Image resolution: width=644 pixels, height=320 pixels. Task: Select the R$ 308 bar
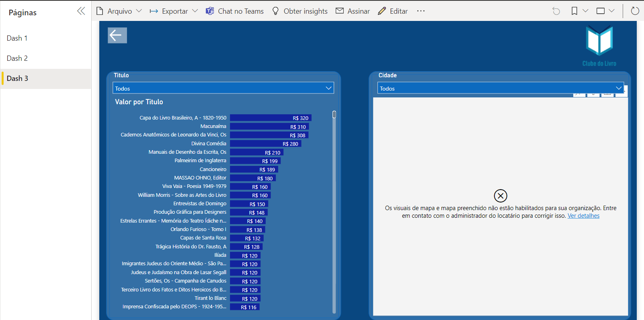pos(269,135)
